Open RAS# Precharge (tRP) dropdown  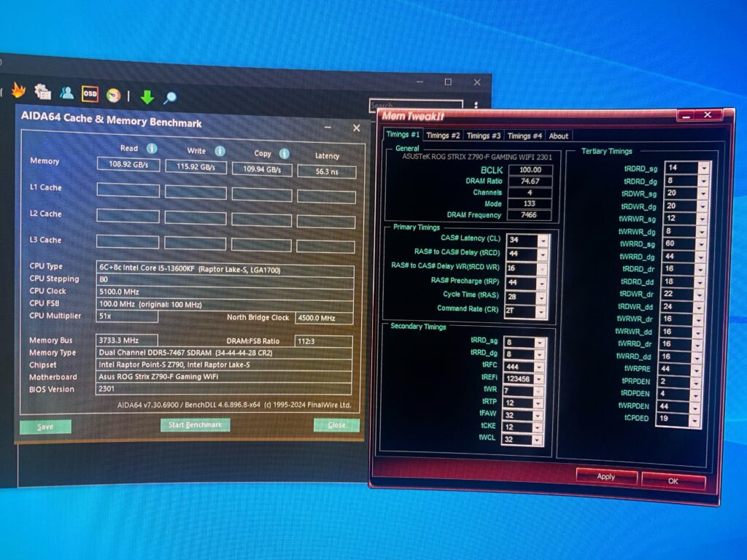point(542,284)
